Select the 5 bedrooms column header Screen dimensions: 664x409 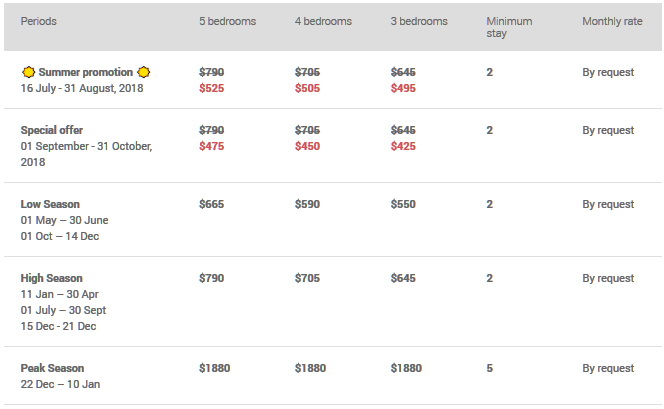(x=227, y=21)
